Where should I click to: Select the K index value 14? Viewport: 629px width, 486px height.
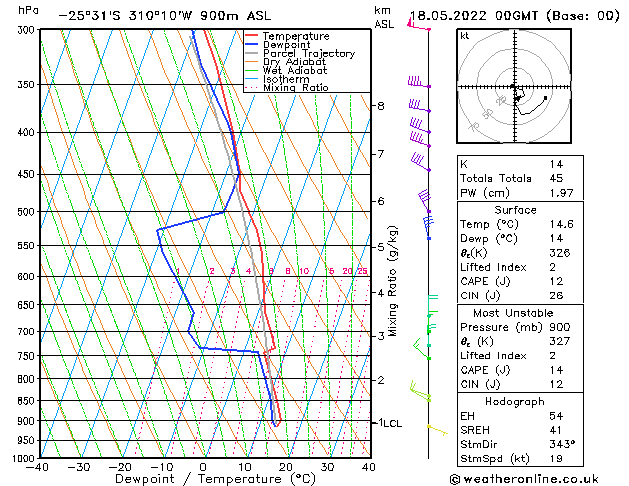tap(556, 164)
